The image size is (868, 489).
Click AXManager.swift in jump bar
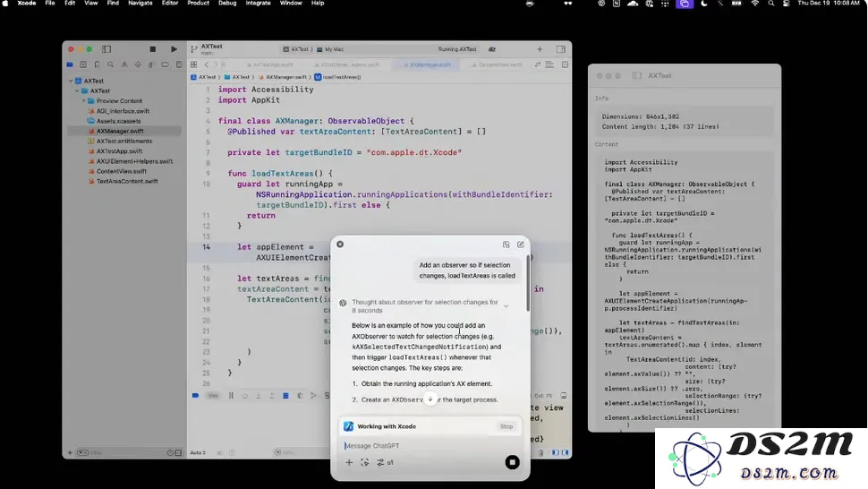tap(282, 77)
